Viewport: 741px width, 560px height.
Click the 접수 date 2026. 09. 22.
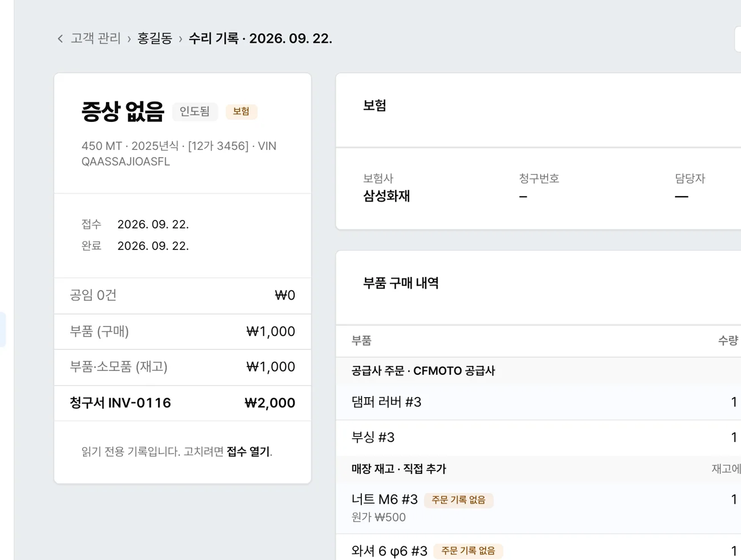coord(153,224)
